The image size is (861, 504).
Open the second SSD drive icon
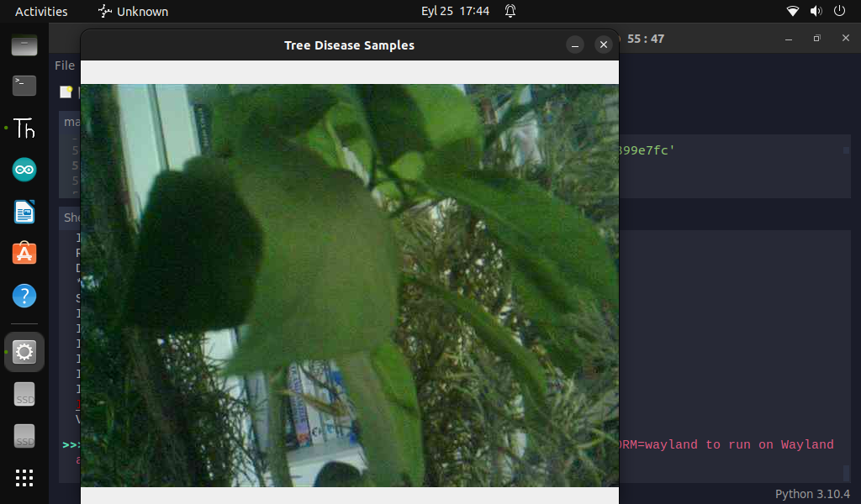(x=24, y=437)
